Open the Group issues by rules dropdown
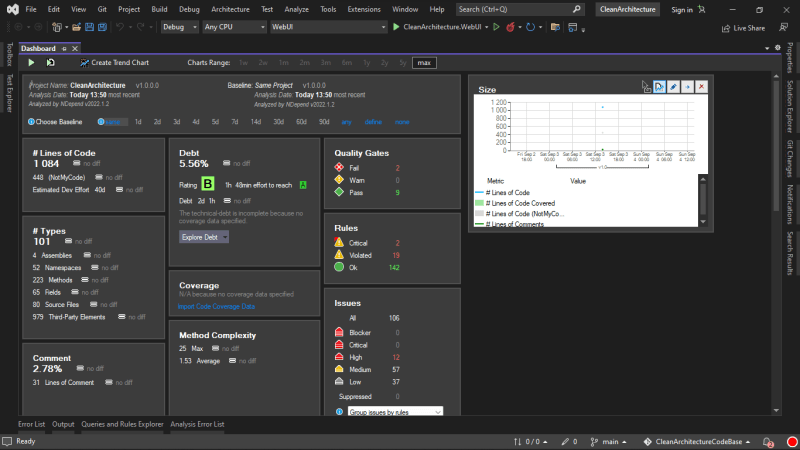This screenshot has width=800, height=450. 395,412
